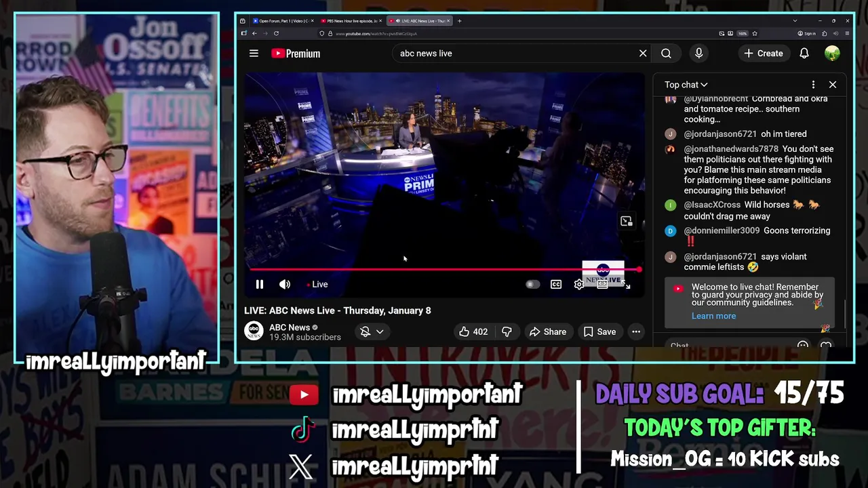Viewport: 868px width, 488px height.
Task: Open the YouTube hamburger guide menu
Action: click(x=254, y=54)
